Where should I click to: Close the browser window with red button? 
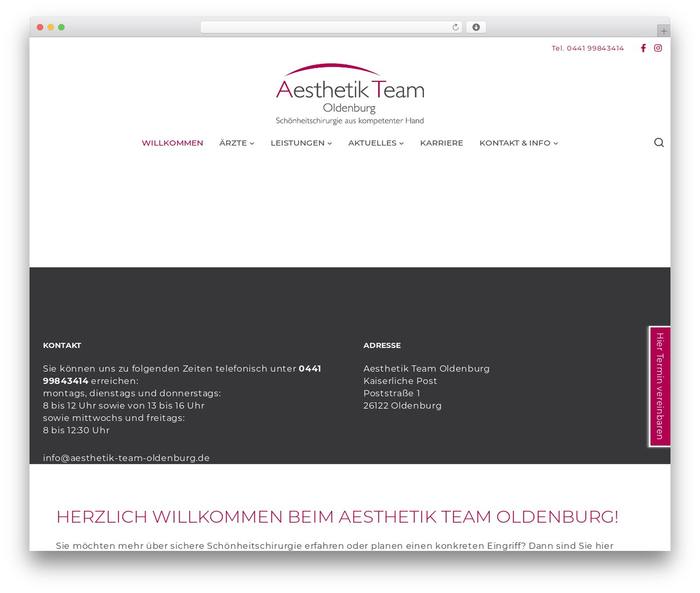[x=40, y=27]
